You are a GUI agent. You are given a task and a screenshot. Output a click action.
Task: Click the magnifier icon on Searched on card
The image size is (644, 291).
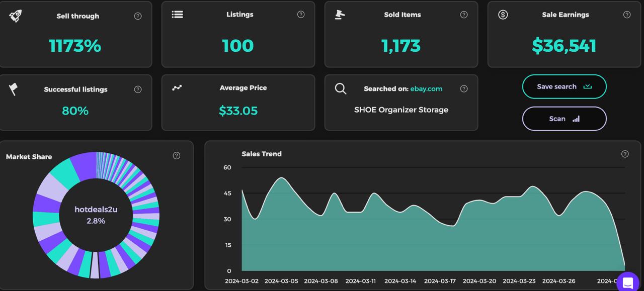tap(341, 89)
